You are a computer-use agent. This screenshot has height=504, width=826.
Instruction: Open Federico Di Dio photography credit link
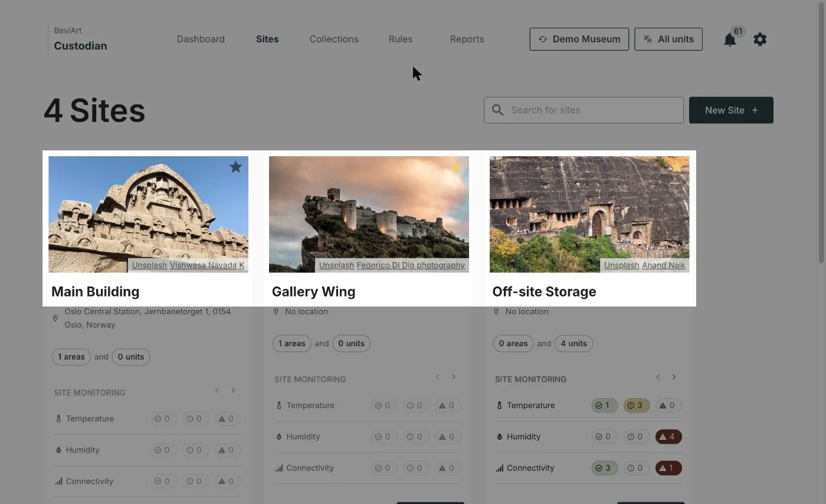411,265
